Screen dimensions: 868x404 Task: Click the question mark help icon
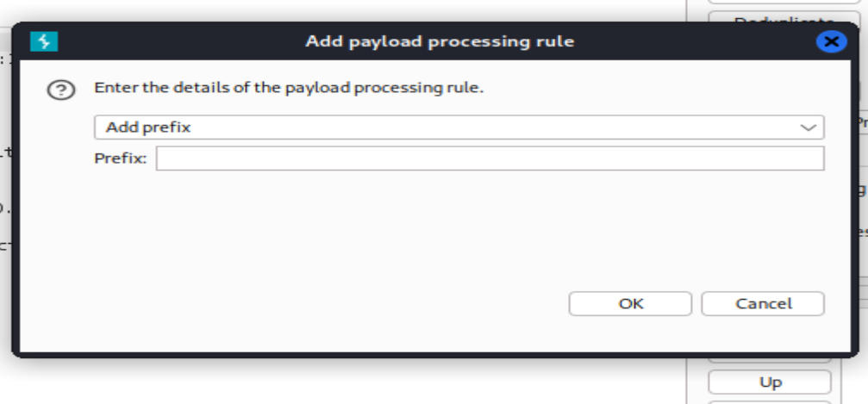(x=59, y=90)
